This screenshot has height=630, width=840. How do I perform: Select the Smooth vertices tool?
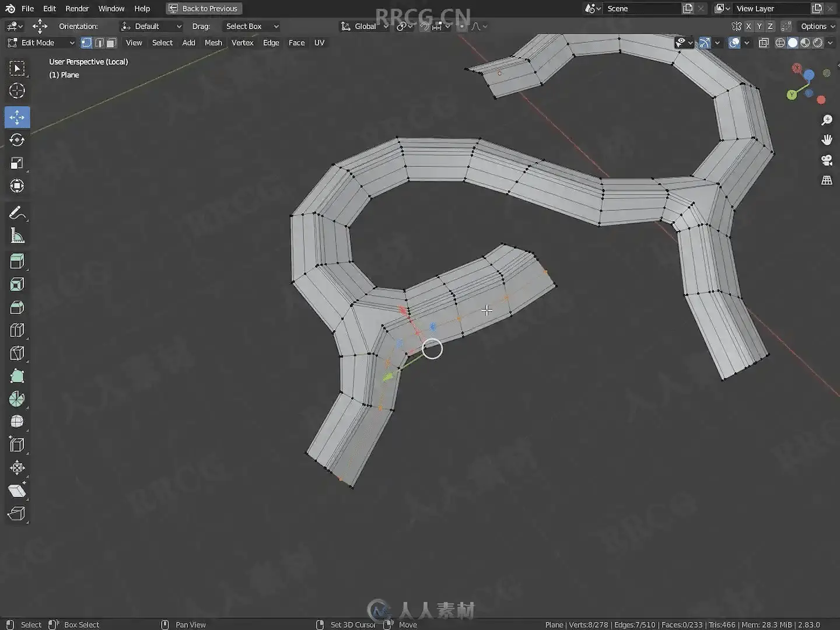pos(17,422)
